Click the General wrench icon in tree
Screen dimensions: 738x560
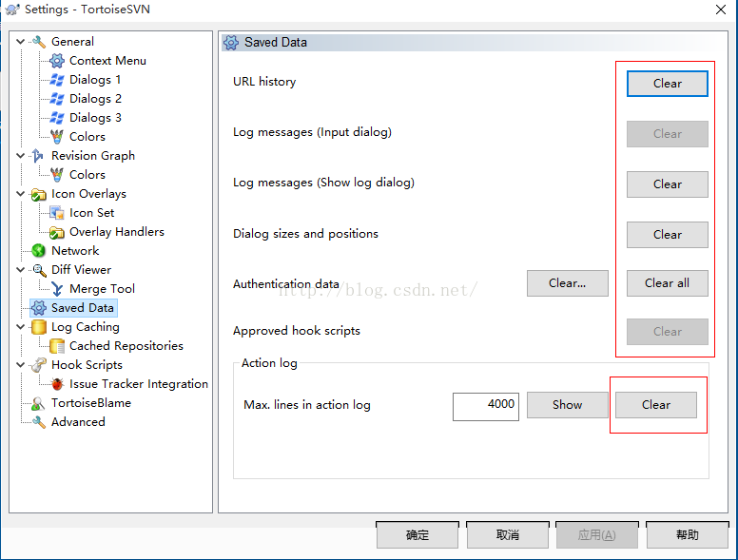[39, 42]
